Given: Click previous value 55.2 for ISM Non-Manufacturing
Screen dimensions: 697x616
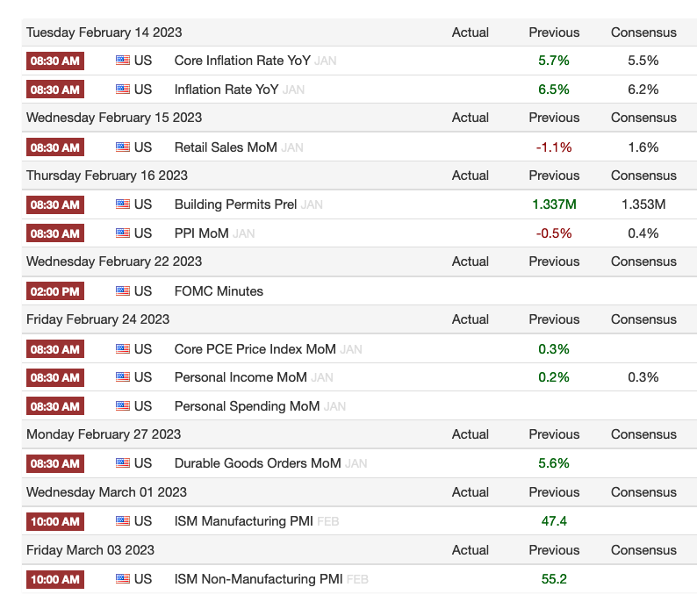Looking at the screenshot, I should tap(554, 579).
